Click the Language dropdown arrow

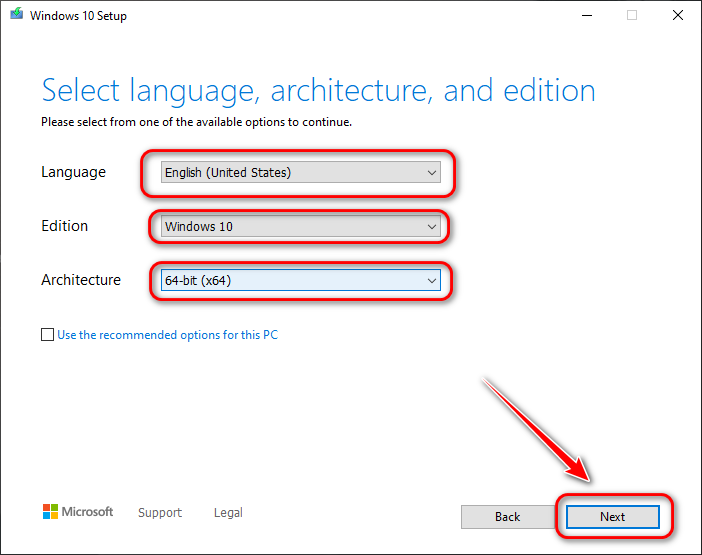[x=432, y=173]
